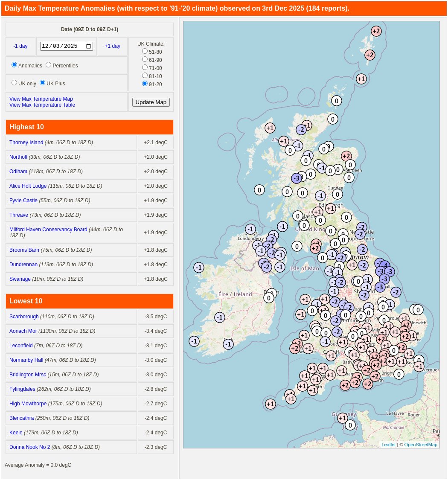Click the +1 marker south of Shetland
This screenshot has height=480, width=448.
click(361, 79)
